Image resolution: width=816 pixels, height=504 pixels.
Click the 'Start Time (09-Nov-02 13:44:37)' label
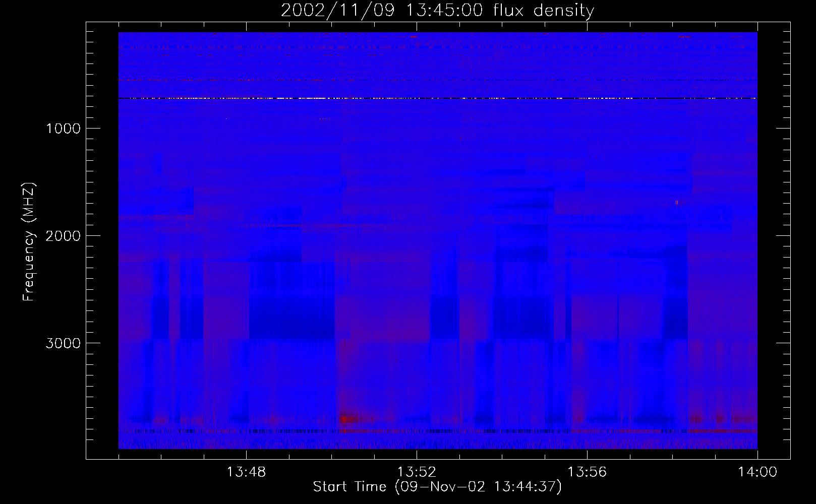(437, 487)
